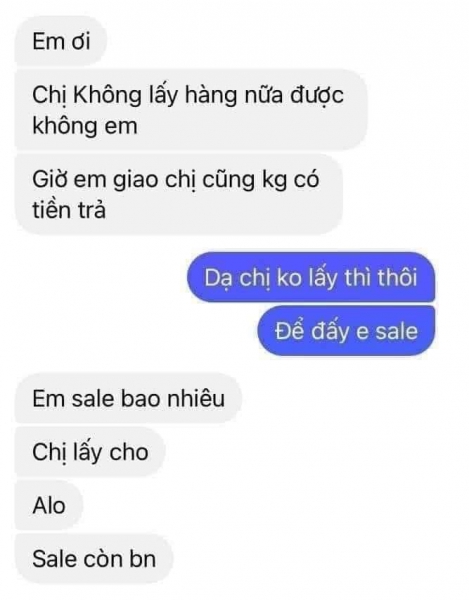The width and height of the screenshot is (469, 600).
Task: Select the 'Giờ em giao chị cũng kg có' bubble
Action: pos(179,194)
